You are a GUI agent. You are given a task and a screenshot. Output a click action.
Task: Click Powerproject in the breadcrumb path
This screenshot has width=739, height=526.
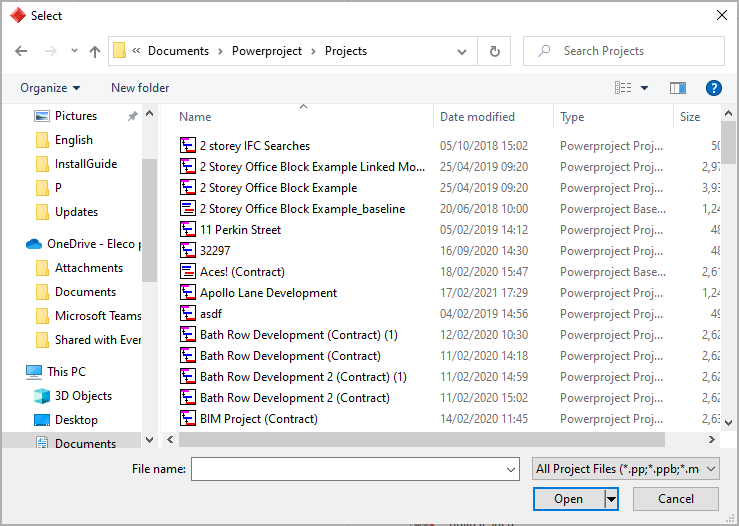click(x=267, y=51)
